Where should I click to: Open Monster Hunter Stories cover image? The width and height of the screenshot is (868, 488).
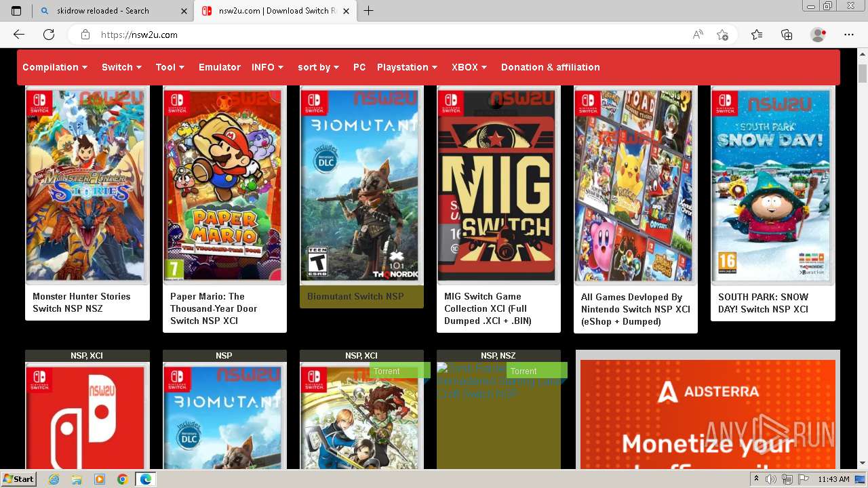coord(86,186)
